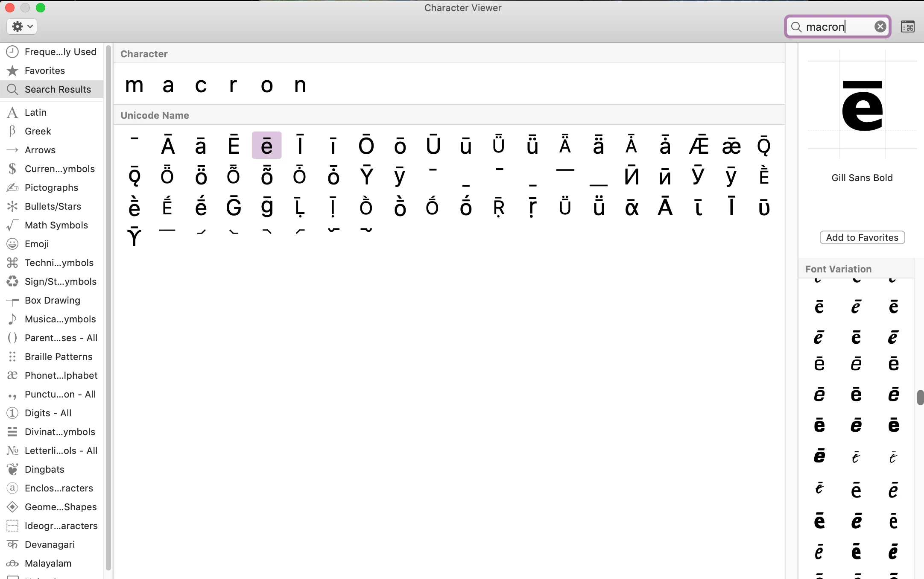Viewport: 924px width, 579px height.
Task: Pick capital G with macron character
Action: 234,207
